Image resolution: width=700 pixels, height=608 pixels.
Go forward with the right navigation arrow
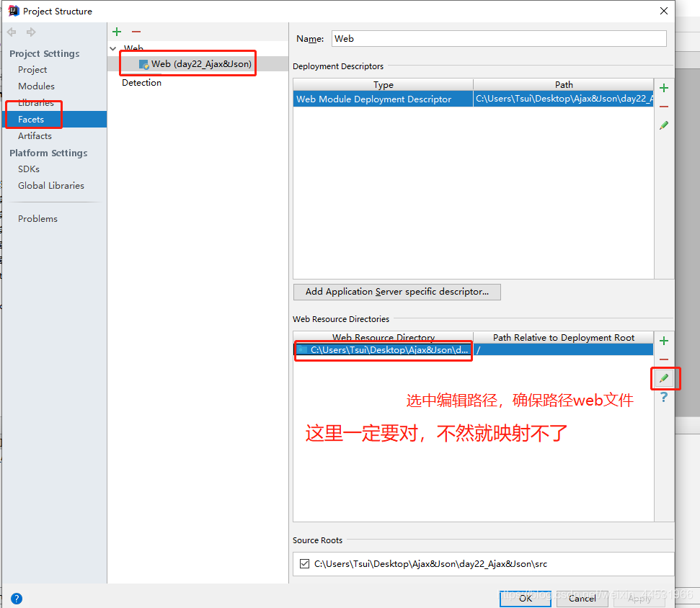click(x=31, y=32)
